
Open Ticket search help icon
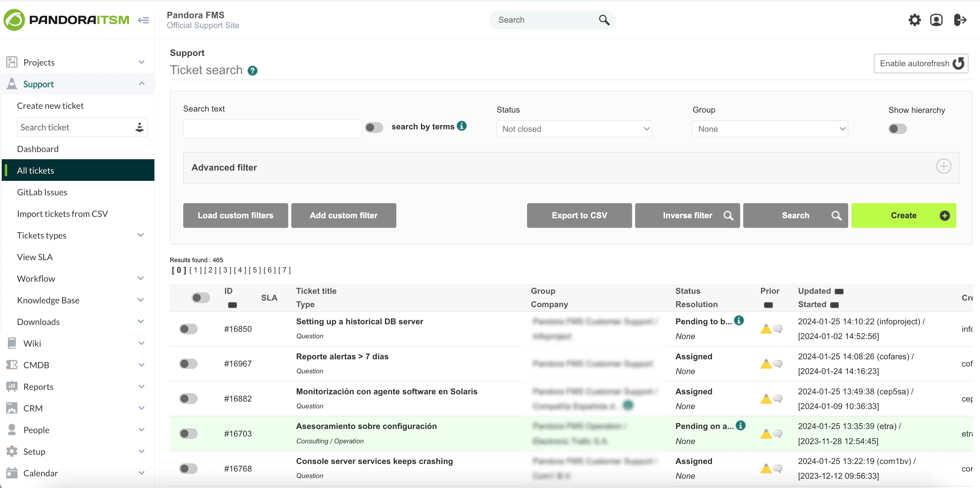coord(252,71)
